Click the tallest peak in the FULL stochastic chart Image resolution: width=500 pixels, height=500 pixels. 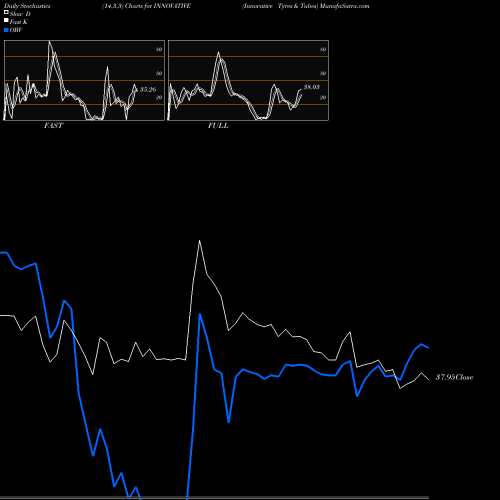point(219,52)
